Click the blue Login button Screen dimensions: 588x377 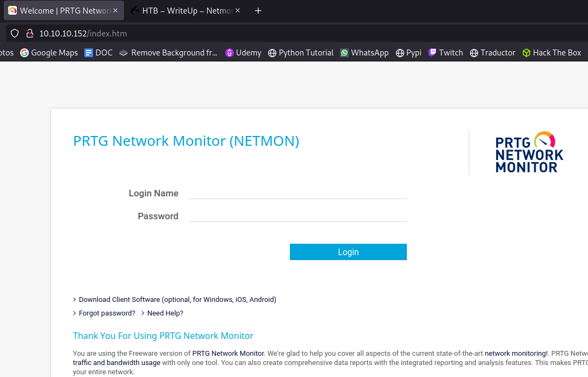[348, 252]
